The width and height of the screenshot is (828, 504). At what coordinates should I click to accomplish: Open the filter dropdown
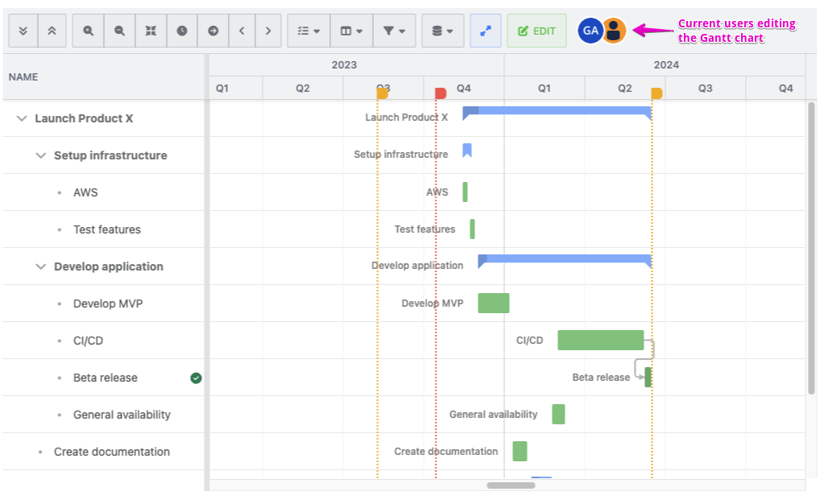tap(394, 31)
